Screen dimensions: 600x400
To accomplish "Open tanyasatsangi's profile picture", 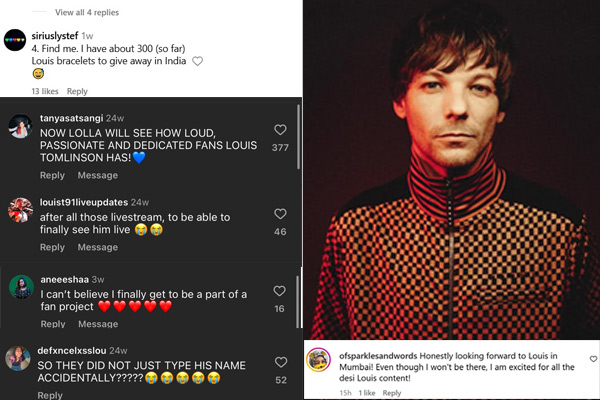I will (20, 126).
